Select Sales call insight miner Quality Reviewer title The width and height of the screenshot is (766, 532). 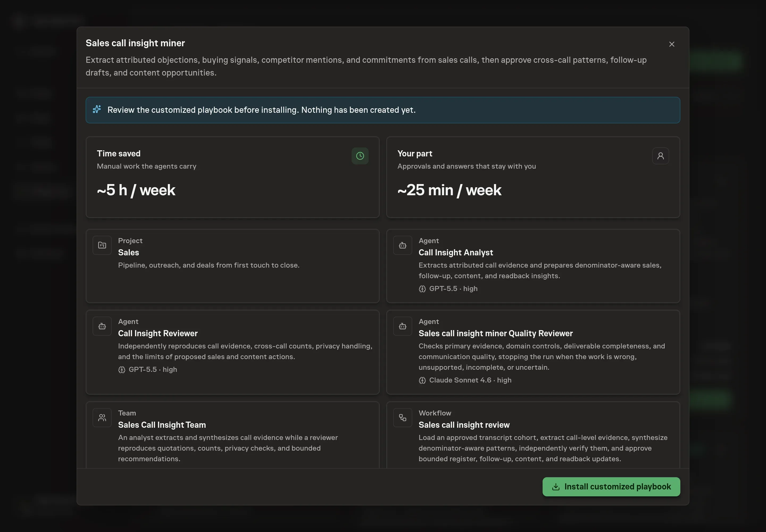[x=496, y=333]
